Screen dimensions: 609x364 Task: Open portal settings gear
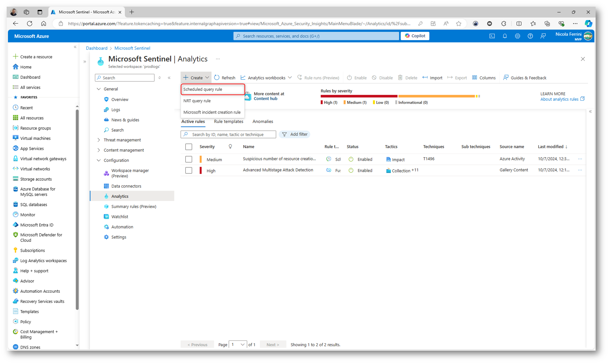[517, 36]
